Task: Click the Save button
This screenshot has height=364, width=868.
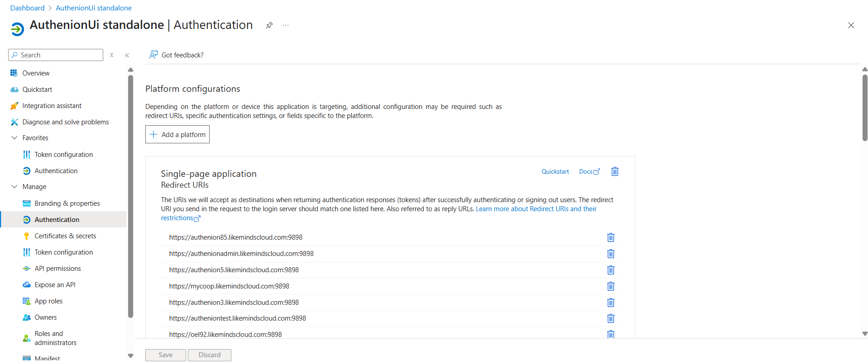Action: coord(166,355)
